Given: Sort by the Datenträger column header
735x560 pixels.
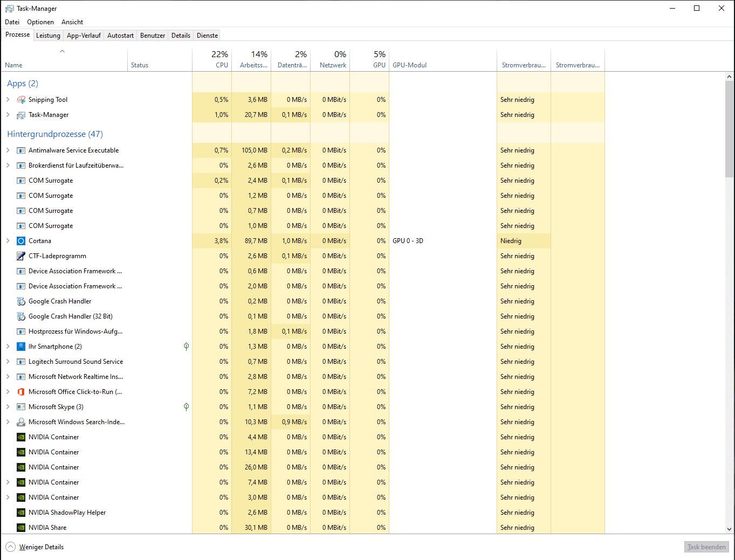Looking at the screenshot, I should (x=291, y=60).
